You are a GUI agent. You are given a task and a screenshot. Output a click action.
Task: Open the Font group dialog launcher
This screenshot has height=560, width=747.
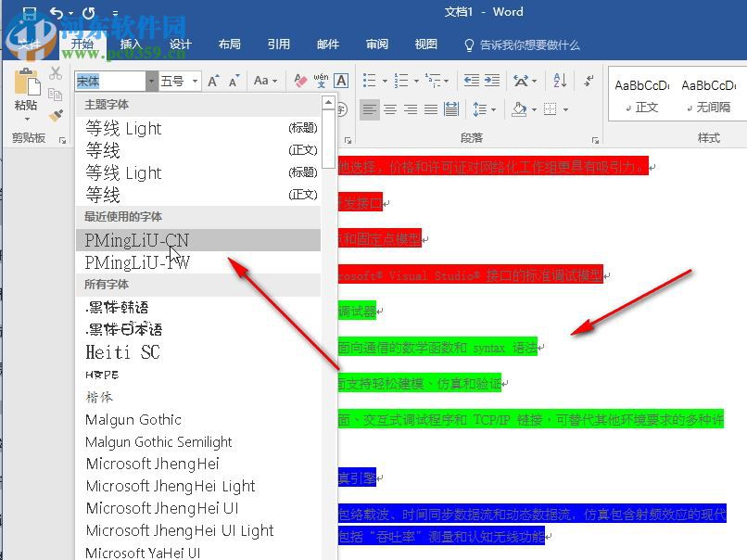click(348, 140)
